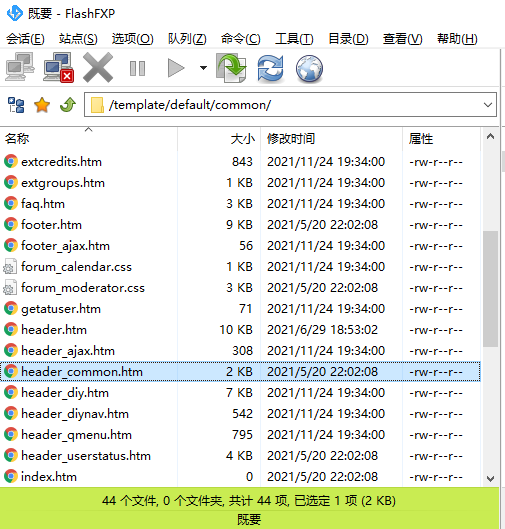Image resolution: width=505 pixels, height=529 pixels.
Task: Click attributes cell of extcredits.htm row
Action: (436, 162)
